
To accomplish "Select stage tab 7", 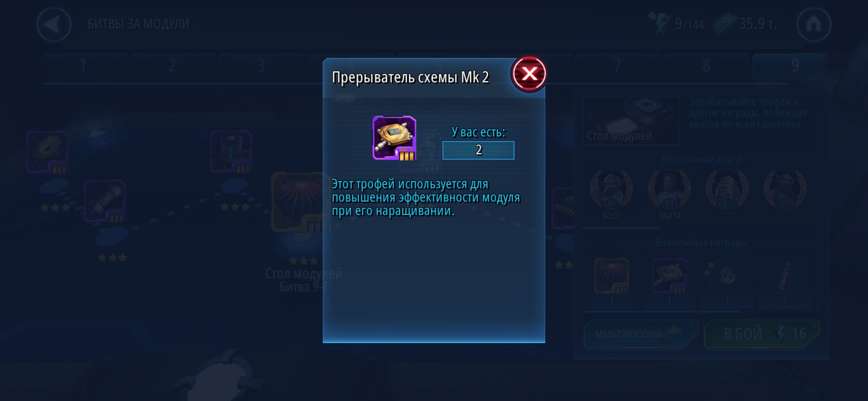I will pos(617,66).
